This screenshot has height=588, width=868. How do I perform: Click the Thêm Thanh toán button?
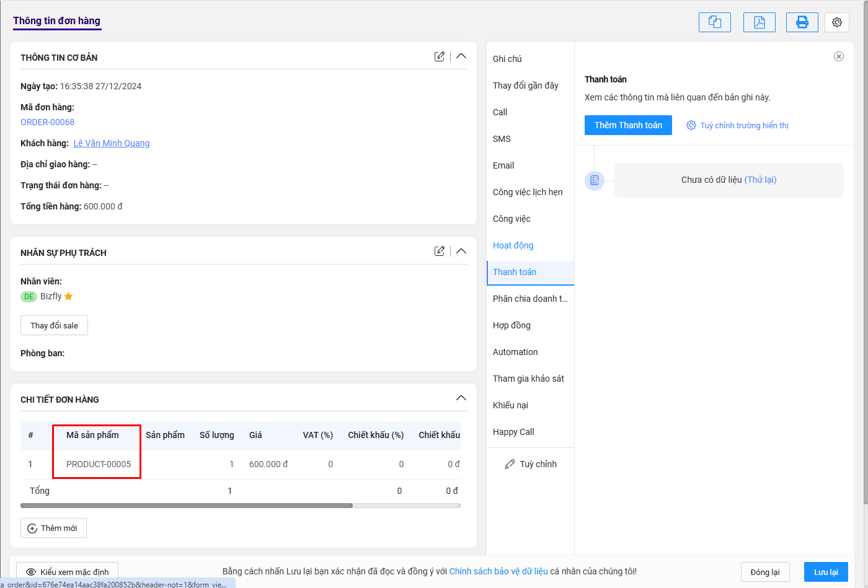[628, 125]
